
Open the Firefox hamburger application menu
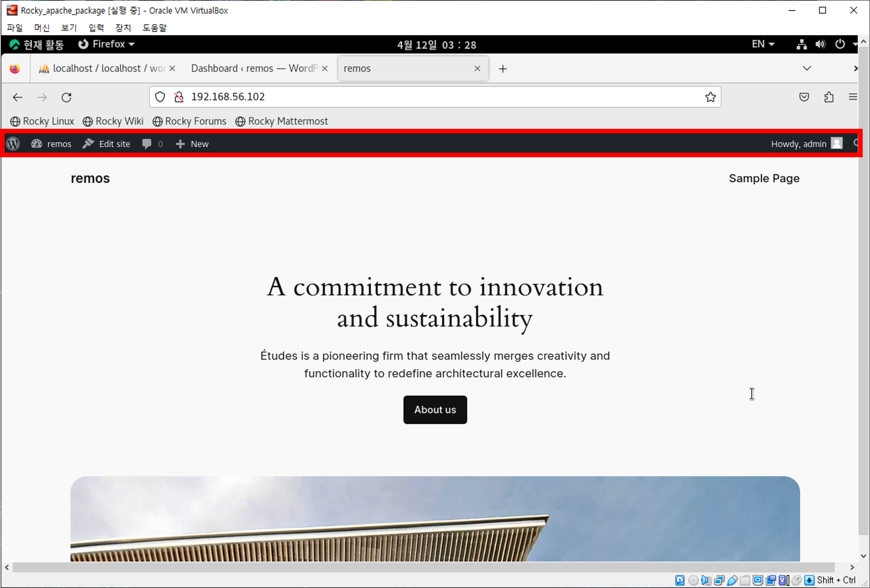852,97
